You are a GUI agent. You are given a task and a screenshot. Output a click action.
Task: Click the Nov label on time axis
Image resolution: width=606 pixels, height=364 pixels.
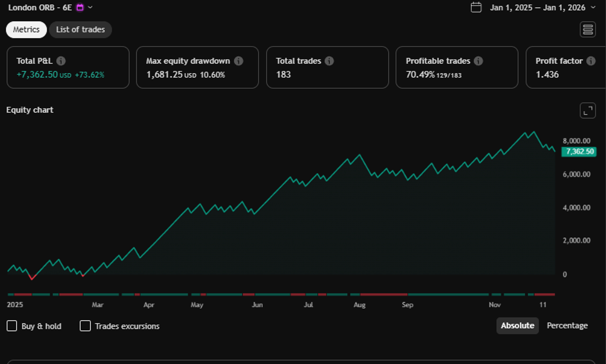point(495,305)
